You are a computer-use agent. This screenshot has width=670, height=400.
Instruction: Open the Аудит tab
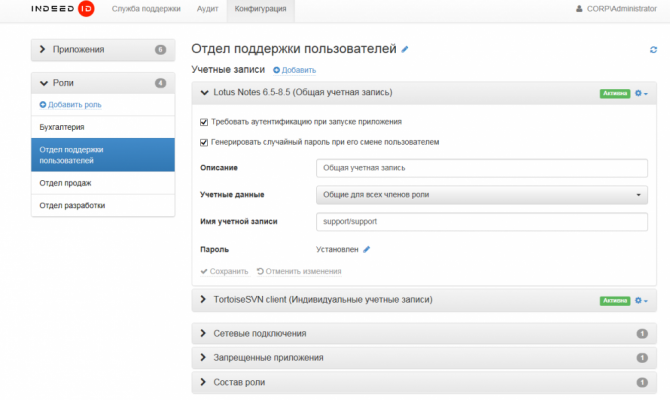coord(207,9)
